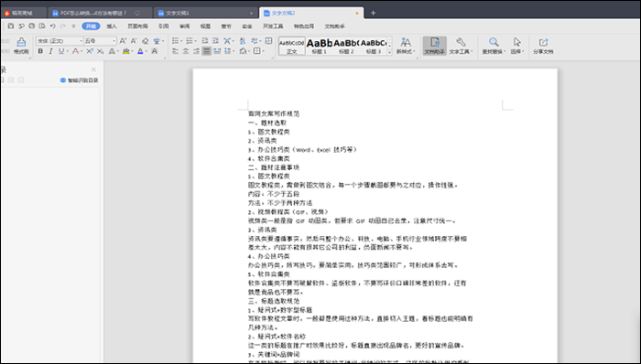The image size is (641, 364).
Task: Open the font size dropdown showing 五号
Action: 100,41
